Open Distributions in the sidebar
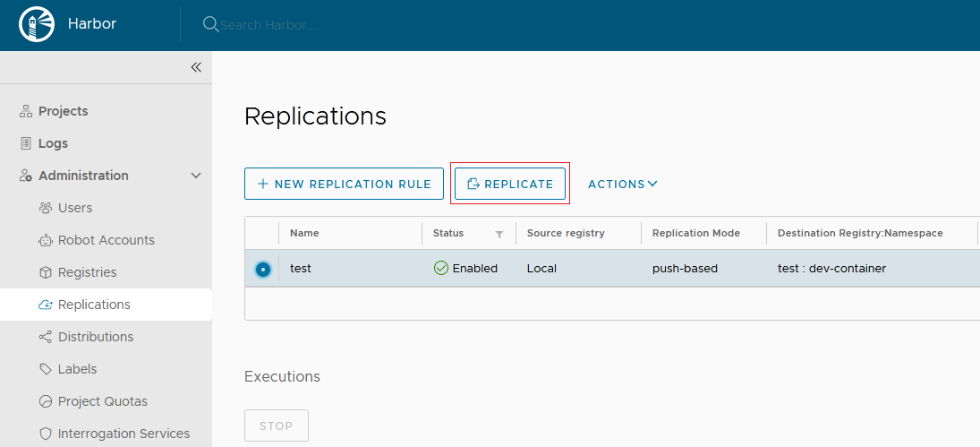The image size is (980, 447). [x=95, y=337]
